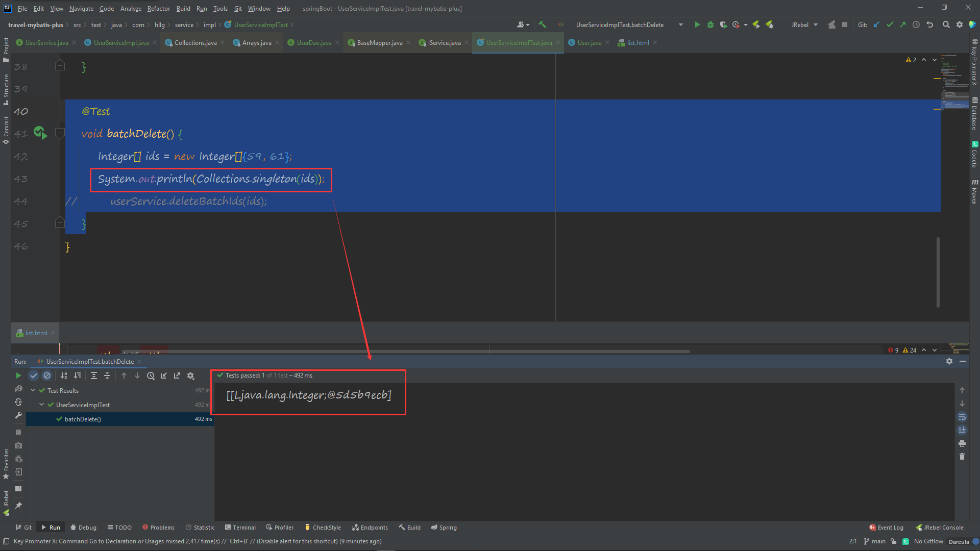The width and height of the screenshot is (980, 551).
Task: Click Sort Alphabetically icon in test toolbar
Action: [64, 375]
